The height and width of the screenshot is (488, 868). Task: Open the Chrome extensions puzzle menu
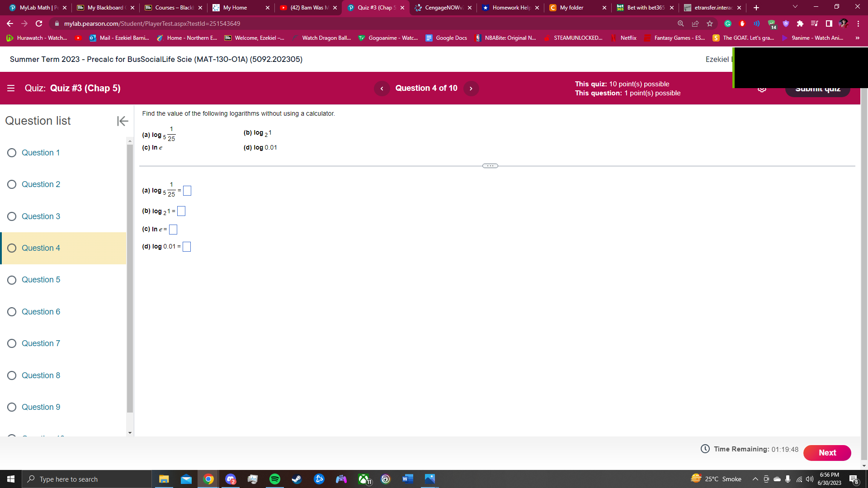coord(800,23)
